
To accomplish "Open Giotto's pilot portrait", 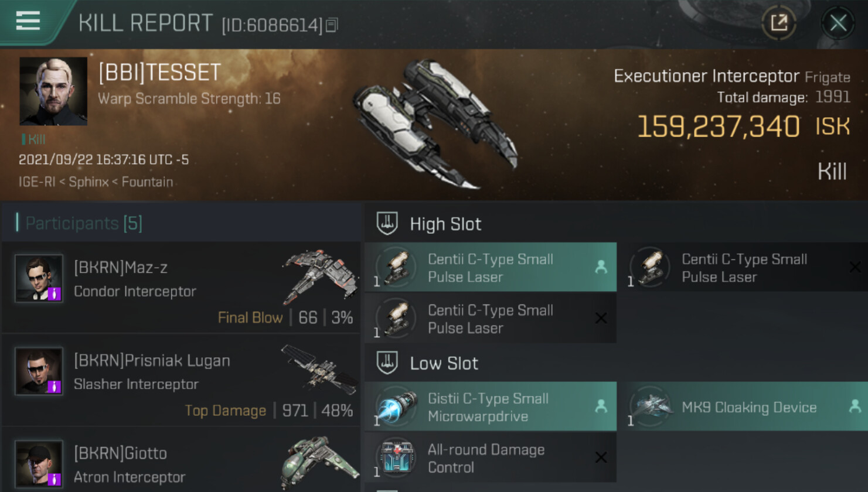I will [39, 464].
